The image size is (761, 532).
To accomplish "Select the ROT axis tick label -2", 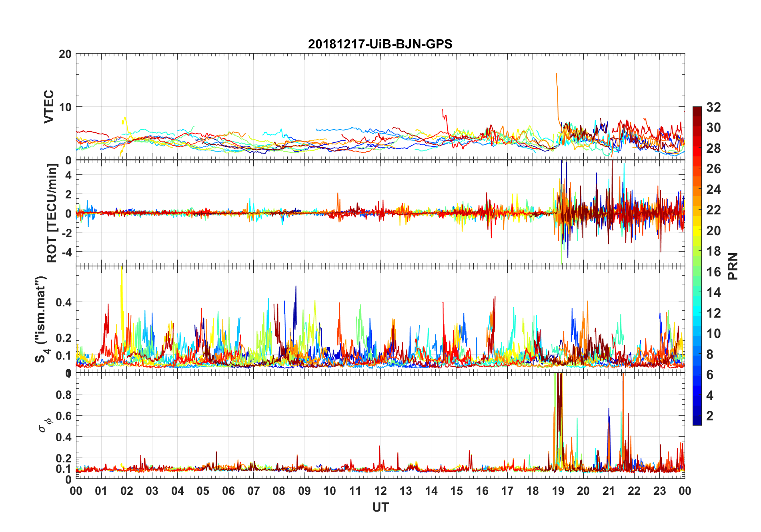I will (x=67, y=233).
